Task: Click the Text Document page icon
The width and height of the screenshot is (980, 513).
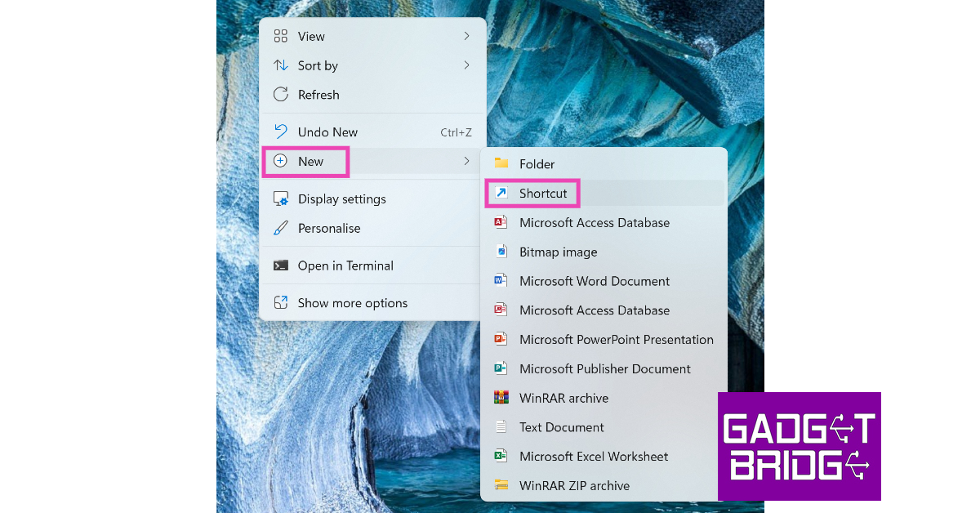Action: pyautogui.click(x=501, y=427)
